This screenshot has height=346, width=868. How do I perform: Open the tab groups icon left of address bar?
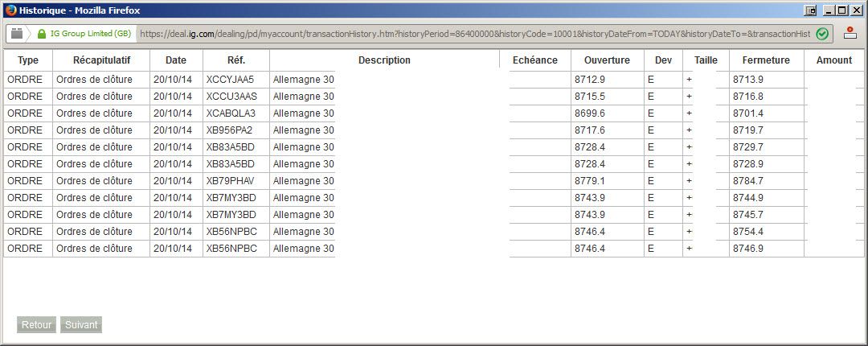pyautogui.click(x=17, y=34)
